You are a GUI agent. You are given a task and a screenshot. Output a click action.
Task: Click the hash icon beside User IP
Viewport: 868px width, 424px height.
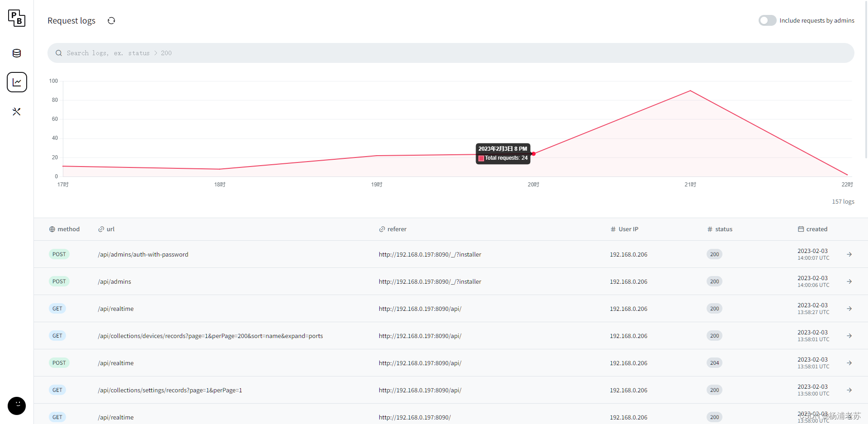click(613, 229)
